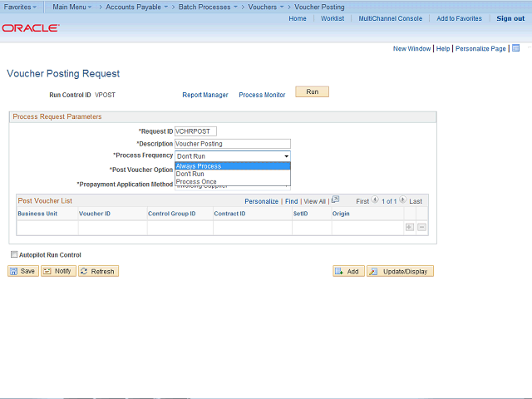
Task: Open the Favorites menu
Action: (x=20, y=7)
